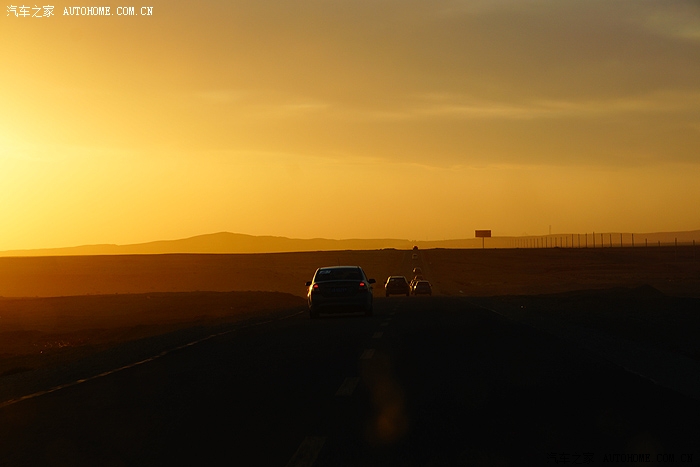The height and width of the screenshot is (467, 700).
Task: Click the distant vehicle far up the road
Action: 415,252
